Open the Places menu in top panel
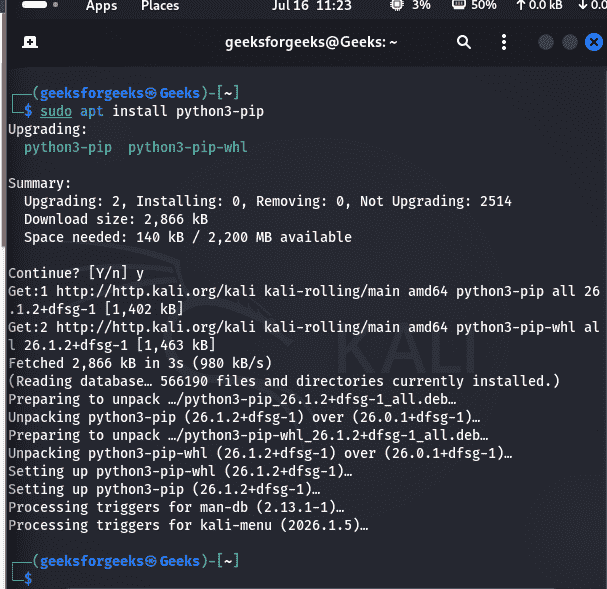The height and width of the screenshot is (589, 607). pos(160,5)
